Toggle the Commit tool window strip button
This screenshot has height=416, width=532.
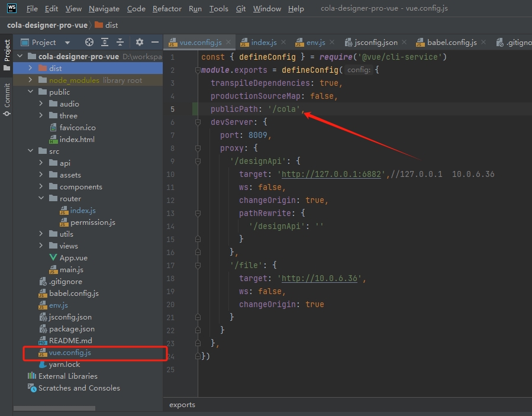[x=7, y=98]
